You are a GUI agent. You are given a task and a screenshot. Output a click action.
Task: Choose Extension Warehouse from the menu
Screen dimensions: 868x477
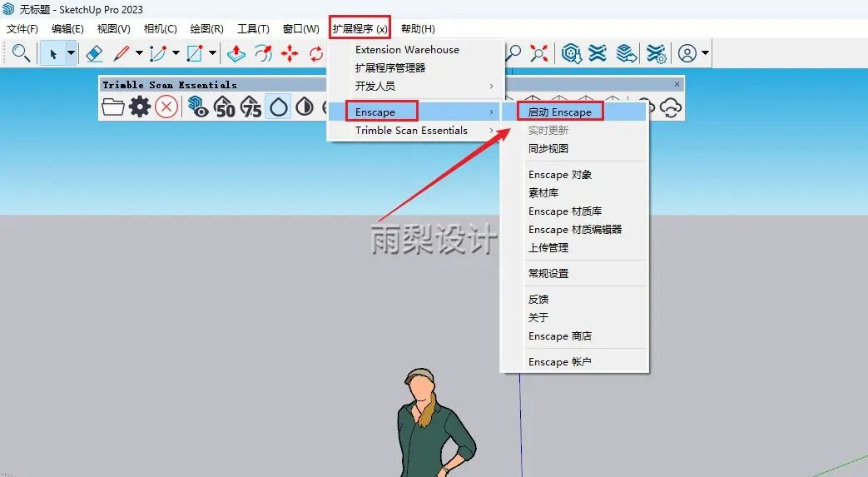click(416, 50)
